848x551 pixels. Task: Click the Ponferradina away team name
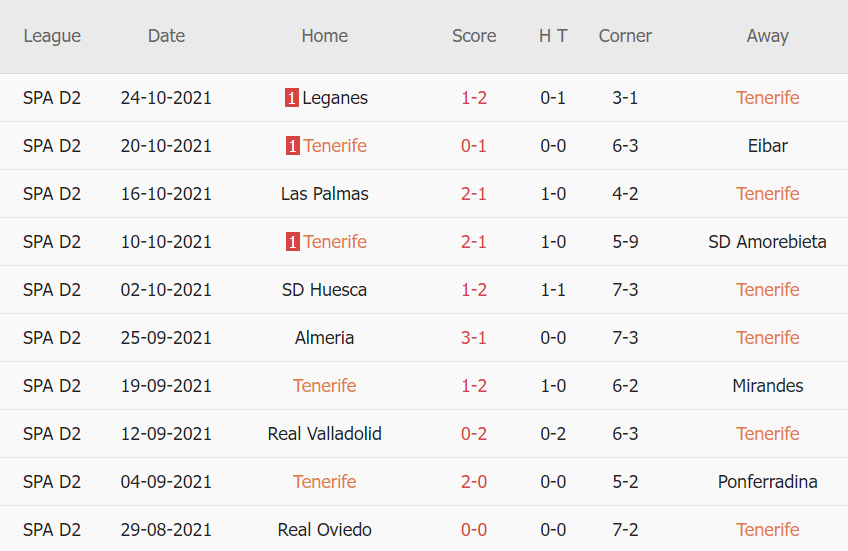(767, 482)
